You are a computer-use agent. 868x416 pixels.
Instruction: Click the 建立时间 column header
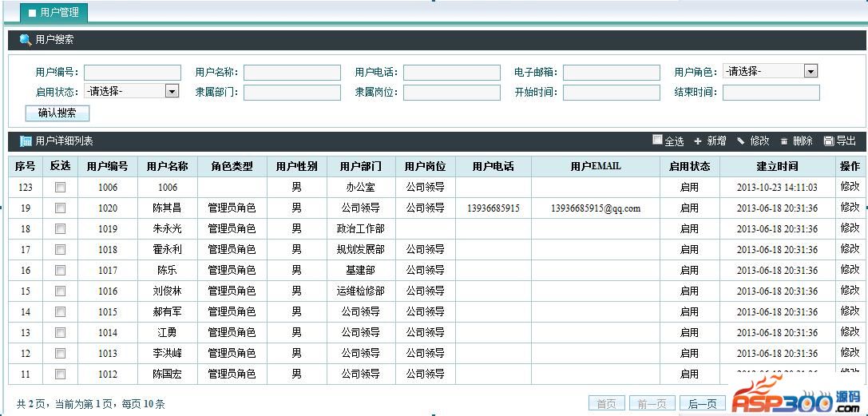coord(777,166)
